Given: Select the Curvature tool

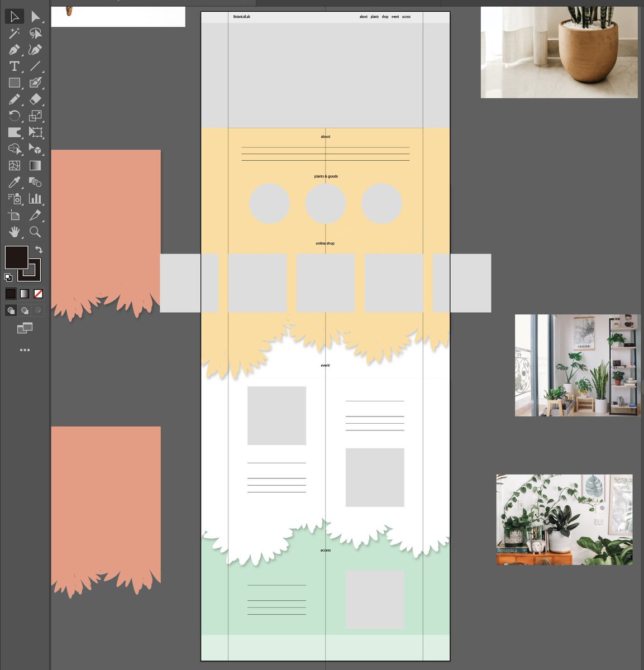Looking at the screenshot, I should click(35, 50).
